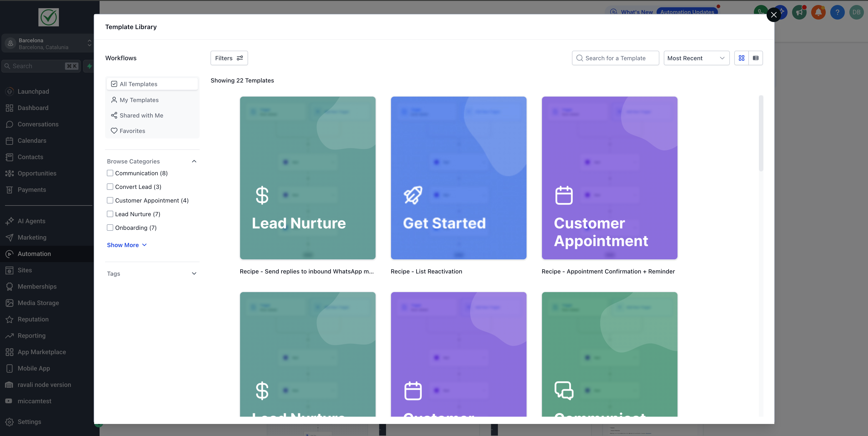Check the Communication (8) category
Image resolution: width=868 pixels, height=436 pixels.
(110, 173)
